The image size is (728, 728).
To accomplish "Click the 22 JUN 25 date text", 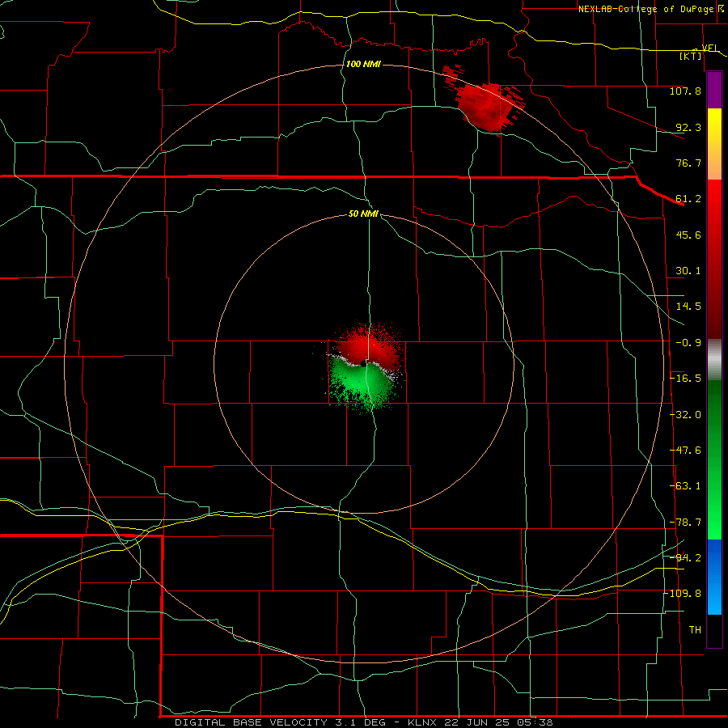I will click(x=477, y=722).
